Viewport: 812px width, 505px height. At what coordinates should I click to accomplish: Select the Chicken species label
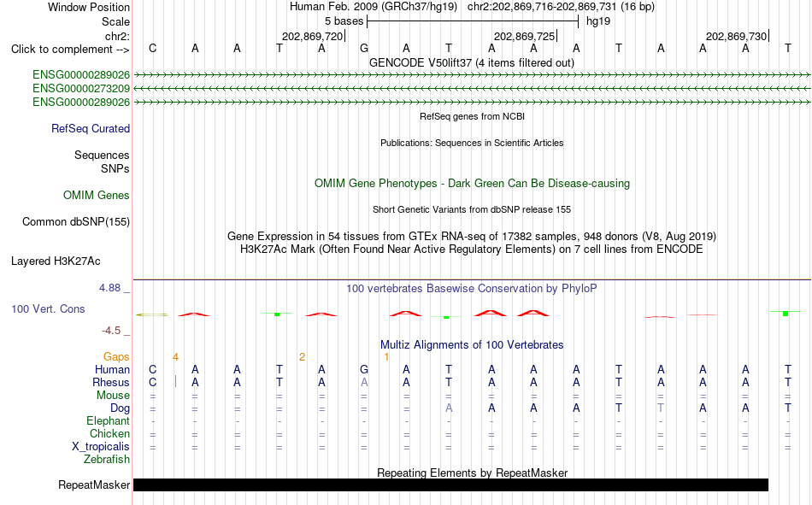pos(109,433)
